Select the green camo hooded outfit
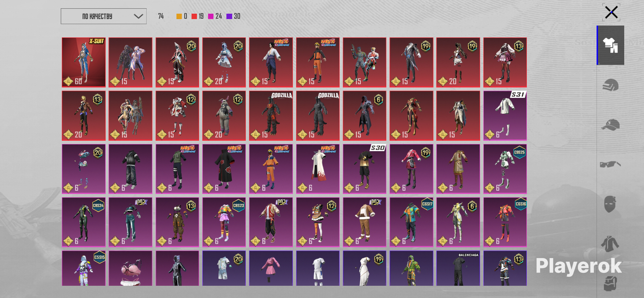 click(411, 268)
